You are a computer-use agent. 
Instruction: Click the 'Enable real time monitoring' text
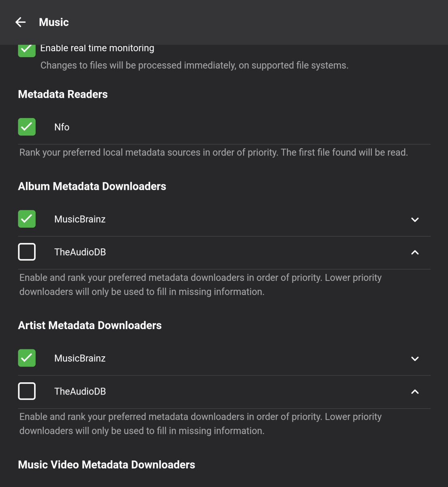tap(97, 48)
